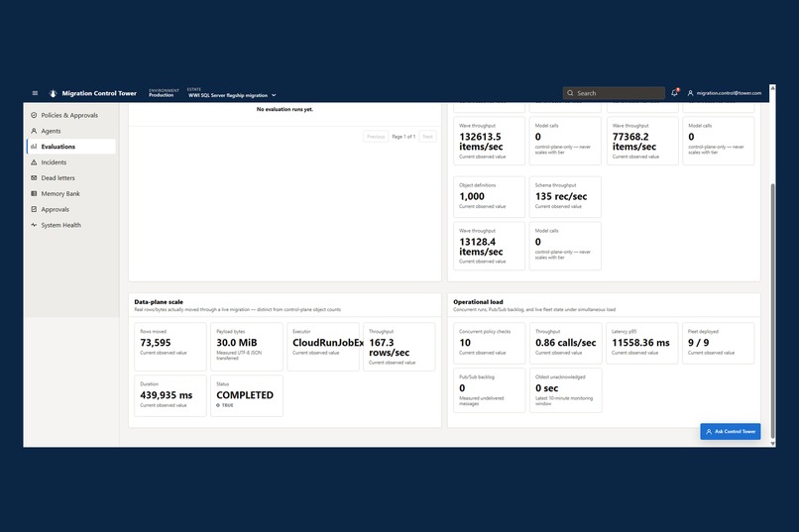Click the '132613.5 items/sec' value
The height and width of the screenshot is (532, 799).
tap(481, 142)
